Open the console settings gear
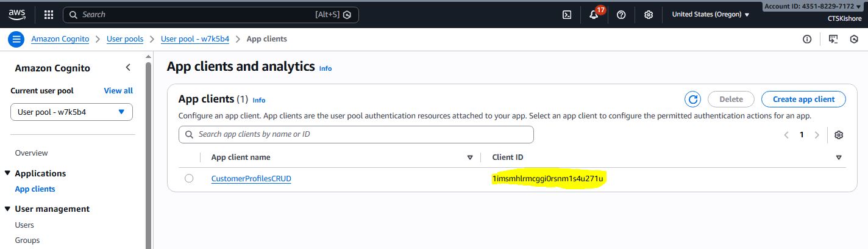Viewport: 868px width, 249px height. point(649,15)
